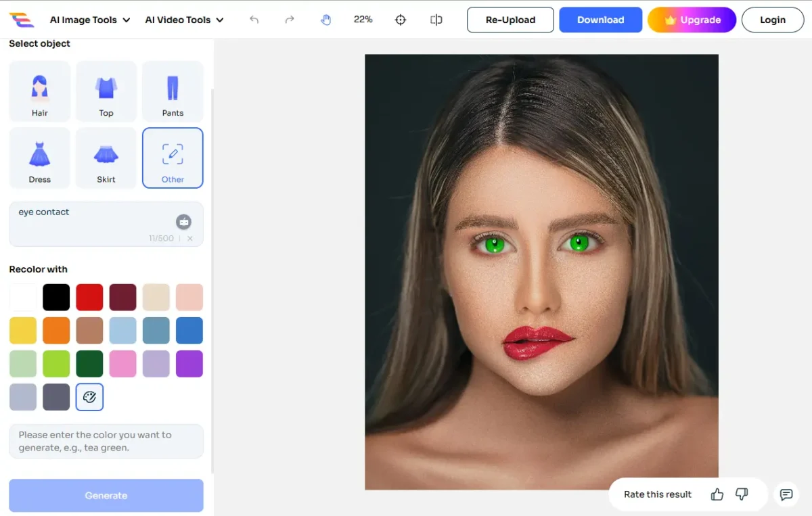Pick the lime green swatch
This screenshot has height=516, width=812.
[x=56, y=364]
